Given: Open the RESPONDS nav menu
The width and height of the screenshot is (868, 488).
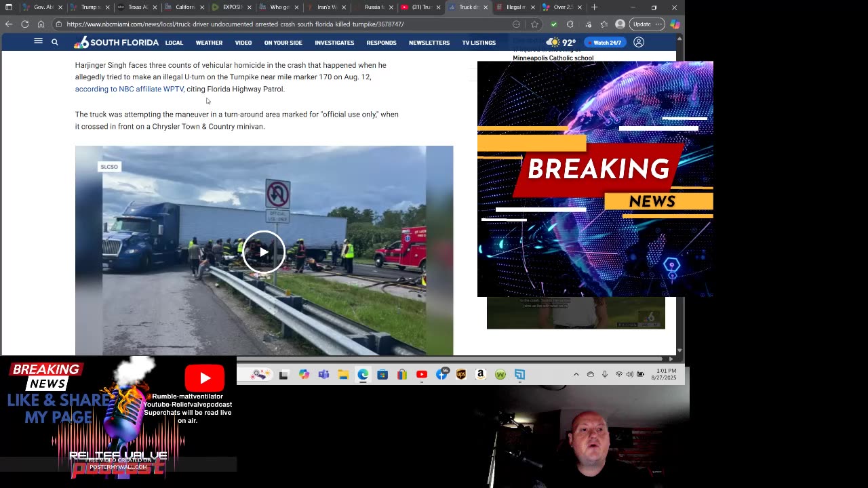Looking at the screenshot, I should tap(381, 43).
